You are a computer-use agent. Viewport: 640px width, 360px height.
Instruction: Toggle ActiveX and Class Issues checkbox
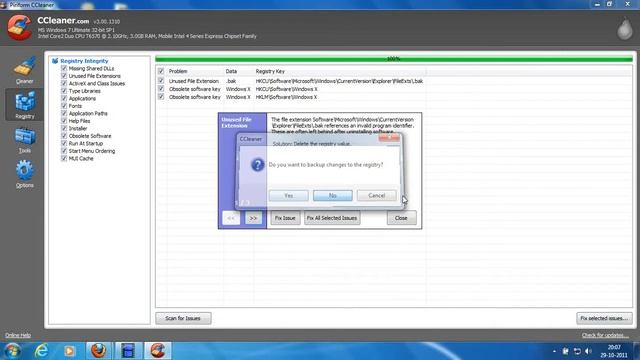64,83
